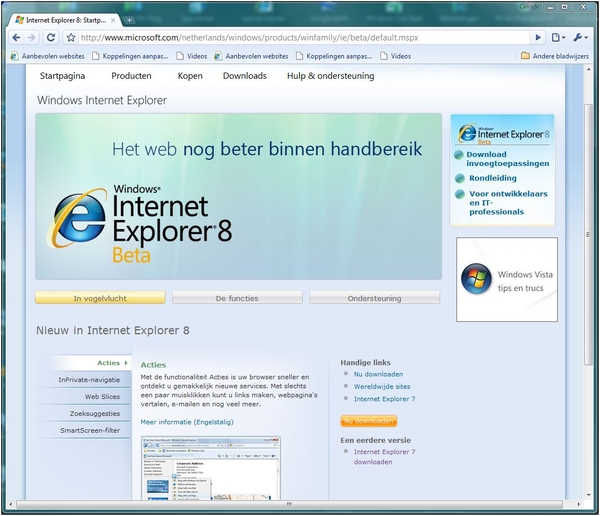
Task: Select the De functies tab
Action: point(237,298)
